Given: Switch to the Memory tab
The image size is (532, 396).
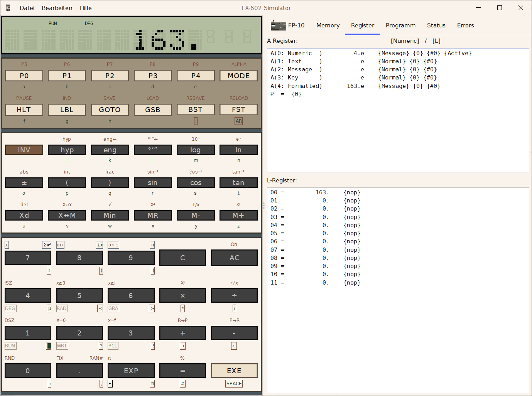Looking at the screenshot, I should 328,25.
